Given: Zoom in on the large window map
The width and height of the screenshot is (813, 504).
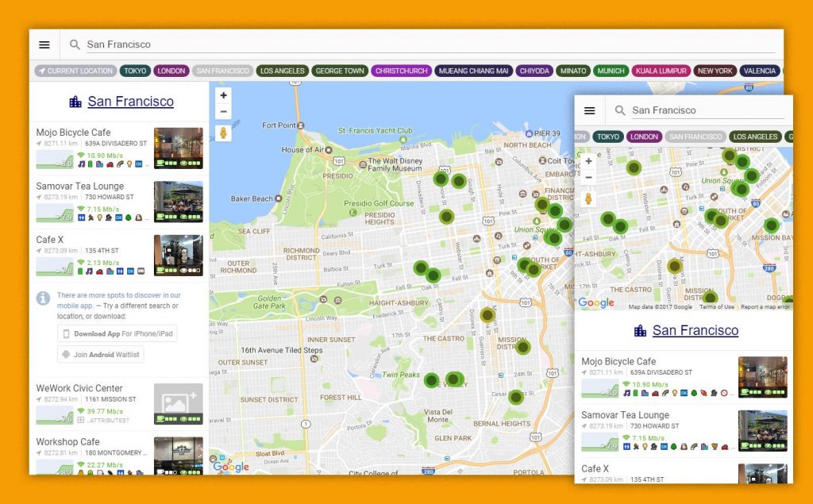Looking at the screenshot, I should pyautogui.click(x=223, y=95).
